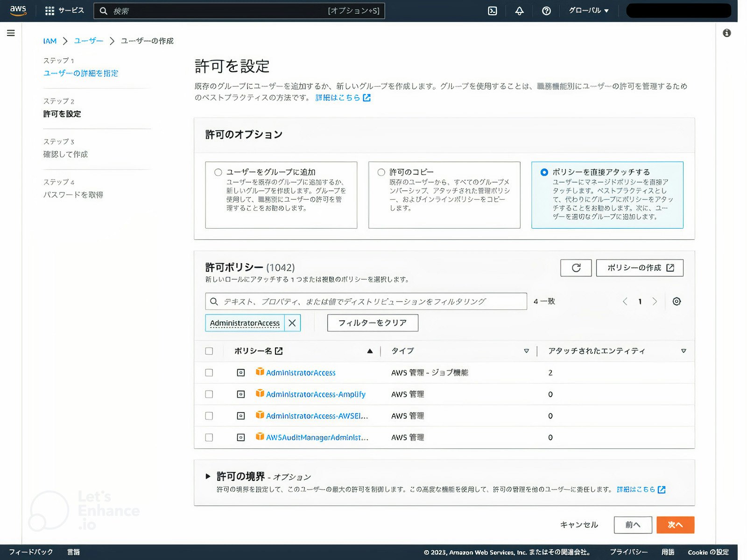The width and height of the screenshot is (747, 560).
Task: Open the help question mark icon
Action: coord(546,11)
